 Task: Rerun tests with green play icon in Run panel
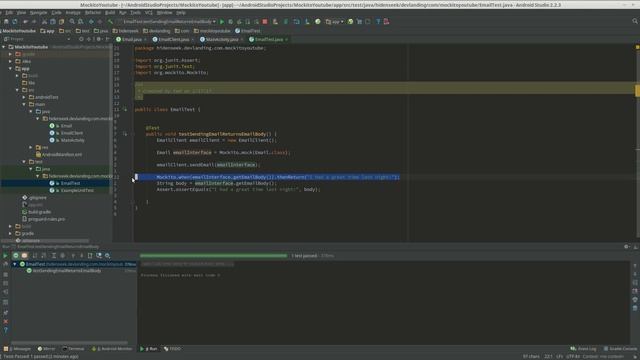pyautogui.click(x=5, y=256)
